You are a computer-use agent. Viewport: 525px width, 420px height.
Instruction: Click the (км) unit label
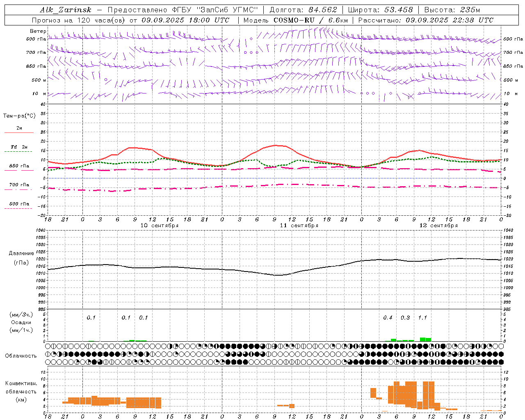coord(21,399)
